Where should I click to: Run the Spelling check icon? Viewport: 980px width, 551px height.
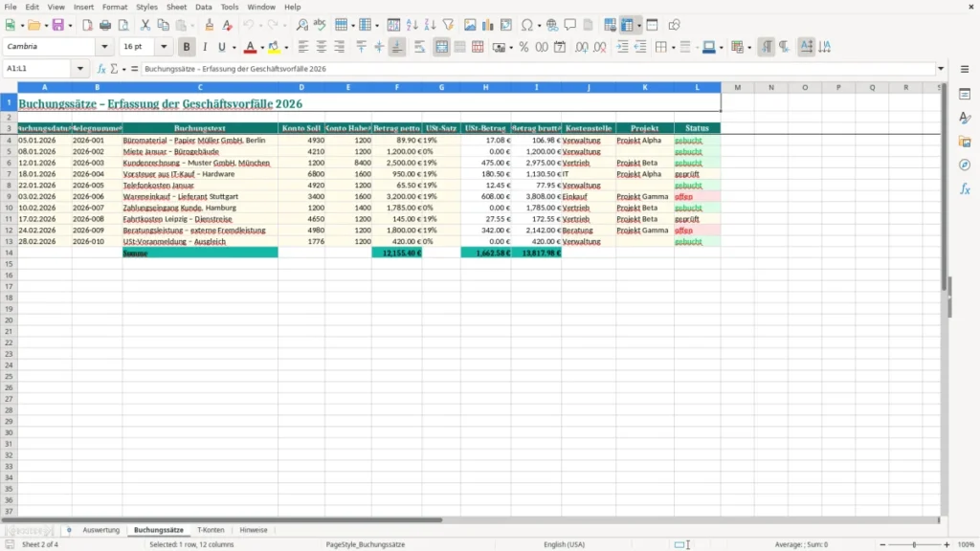320,25
